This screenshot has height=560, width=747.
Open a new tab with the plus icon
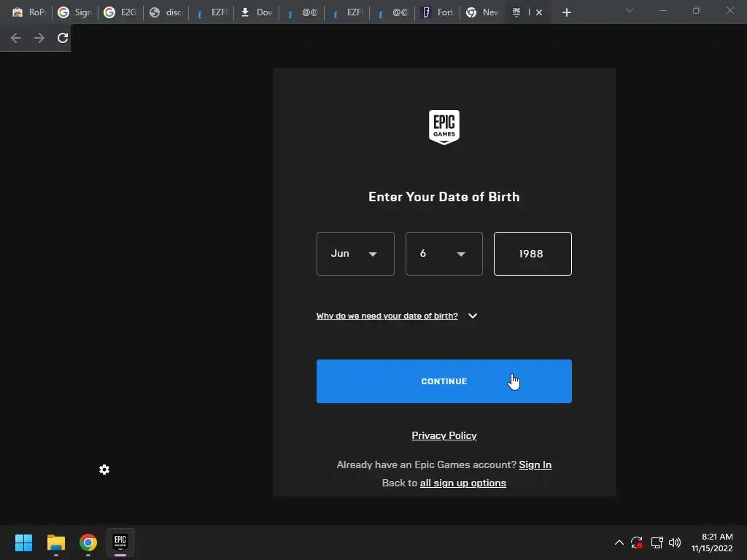click(566, 12)
